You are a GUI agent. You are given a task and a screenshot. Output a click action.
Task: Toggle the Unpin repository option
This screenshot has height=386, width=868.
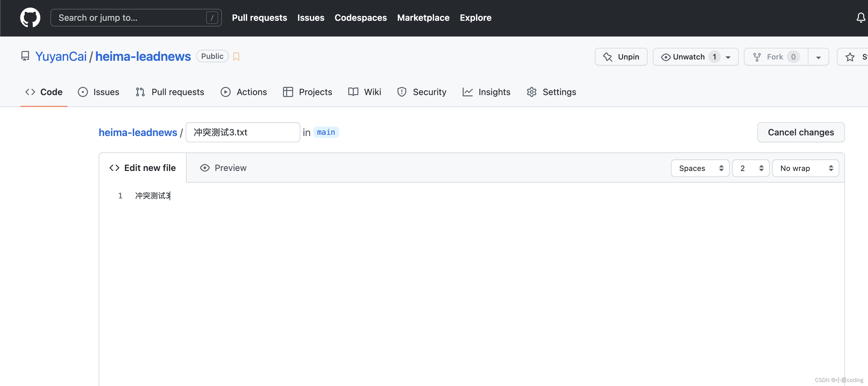click(x=621, y=56)
